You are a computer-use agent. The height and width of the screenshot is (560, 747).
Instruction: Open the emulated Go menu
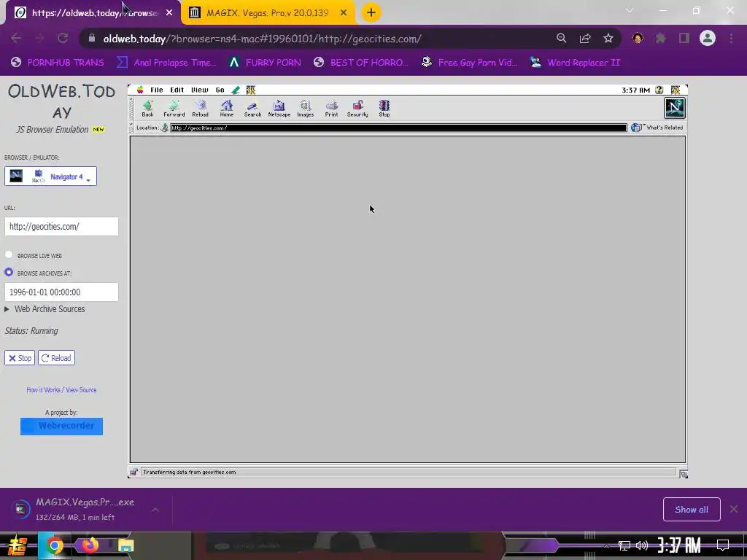click(x=220, y=90)
